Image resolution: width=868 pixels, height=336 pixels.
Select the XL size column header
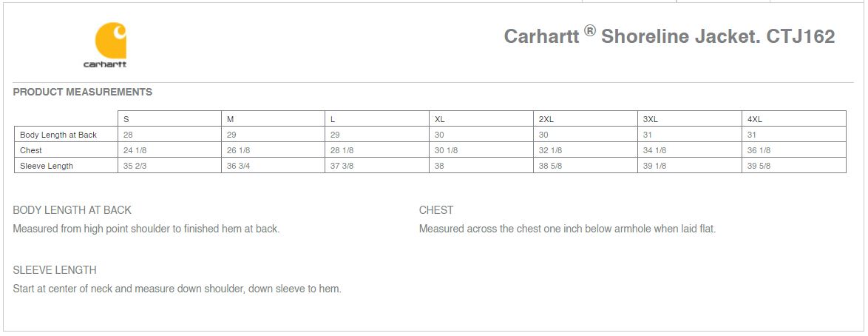(x=481, y=118)
